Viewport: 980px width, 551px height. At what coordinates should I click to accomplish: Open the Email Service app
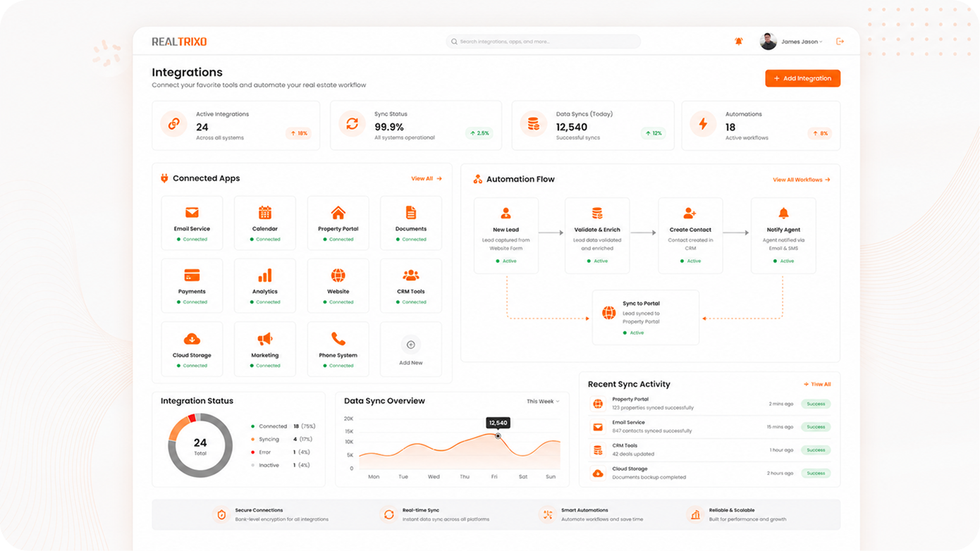192,223
